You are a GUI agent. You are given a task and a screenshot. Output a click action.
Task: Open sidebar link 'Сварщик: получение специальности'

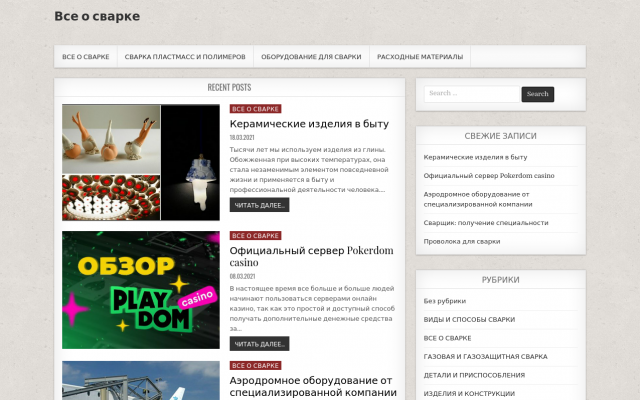pyautogui.click(x=486, y=223)
